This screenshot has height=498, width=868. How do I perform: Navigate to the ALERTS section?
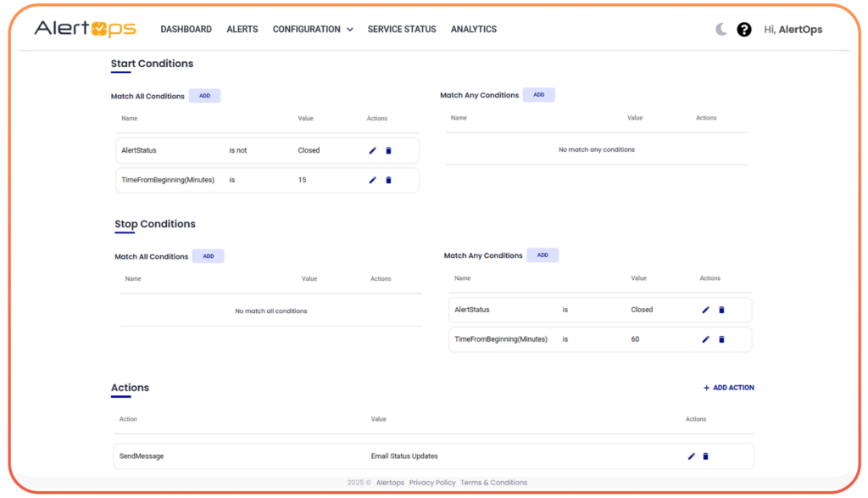coord(242,29)
